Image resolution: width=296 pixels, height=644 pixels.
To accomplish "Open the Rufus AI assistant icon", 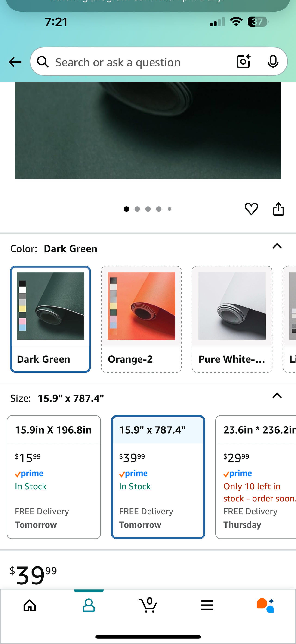I will pyautogui.click(x=265, y=605).
